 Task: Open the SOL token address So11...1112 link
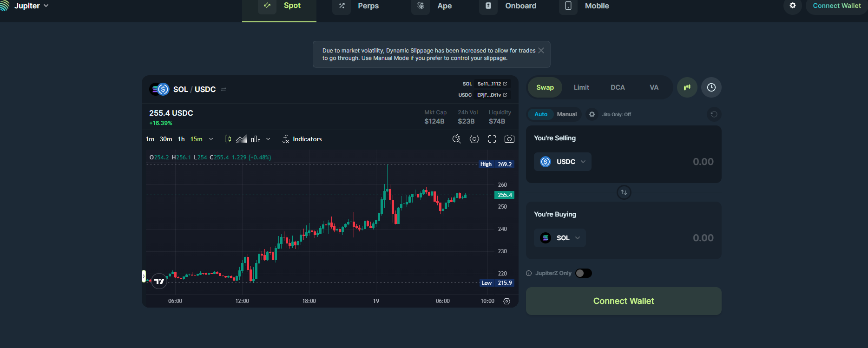(x=492, y=84)
